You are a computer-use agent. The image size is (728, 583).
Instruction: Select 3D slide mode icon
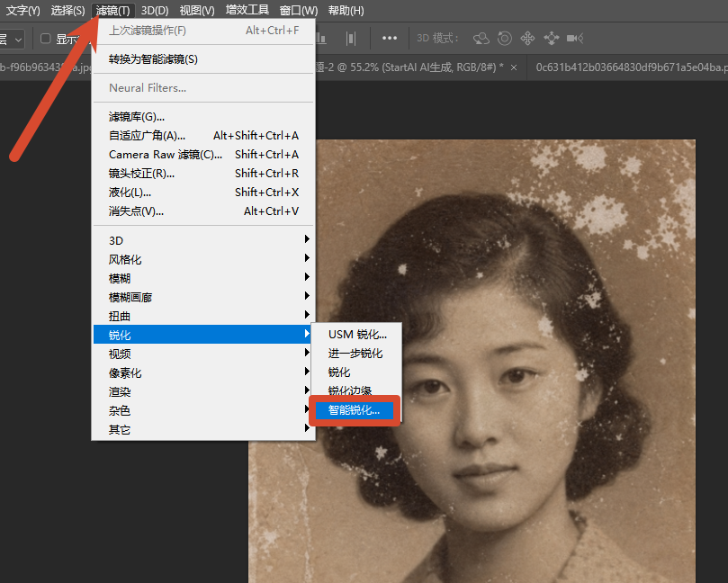point(551,38)
